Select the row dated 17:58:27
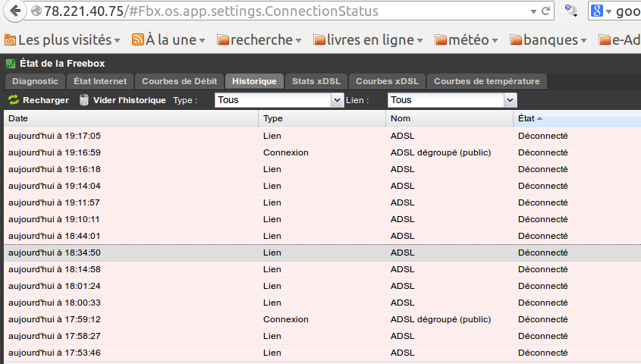 pos(322,336)
